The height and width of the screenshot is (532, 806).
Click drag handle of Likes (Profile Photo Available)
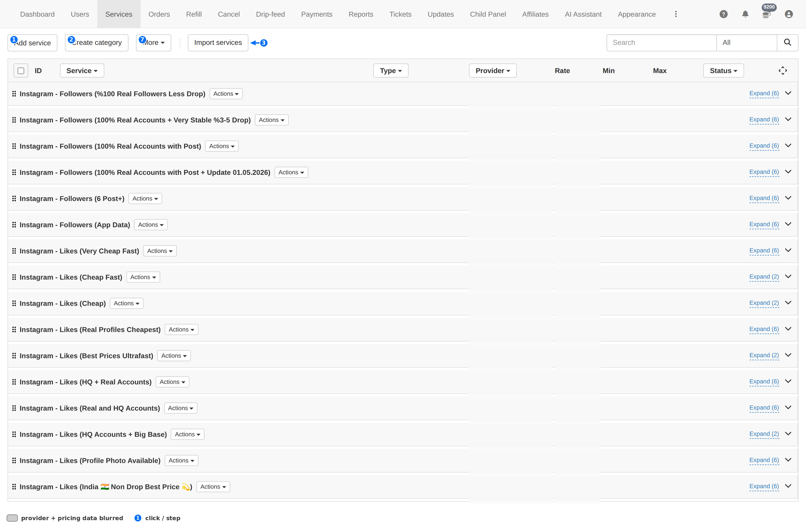coord(14,460)
